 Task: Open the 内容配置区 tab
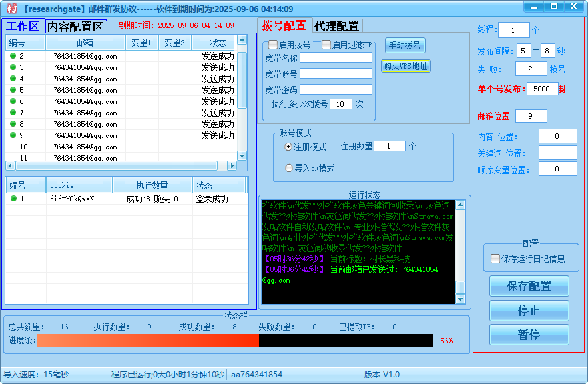[75, 26]
